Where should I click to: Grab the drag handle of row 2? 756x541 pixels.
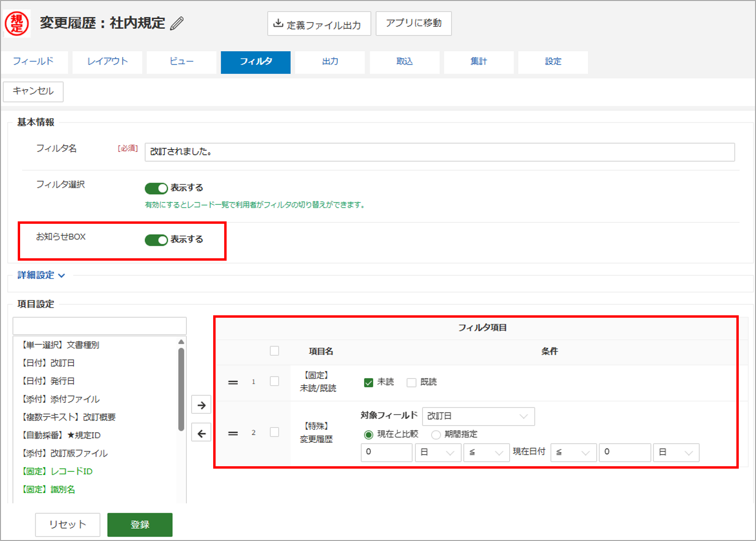[x=233, y=433]
